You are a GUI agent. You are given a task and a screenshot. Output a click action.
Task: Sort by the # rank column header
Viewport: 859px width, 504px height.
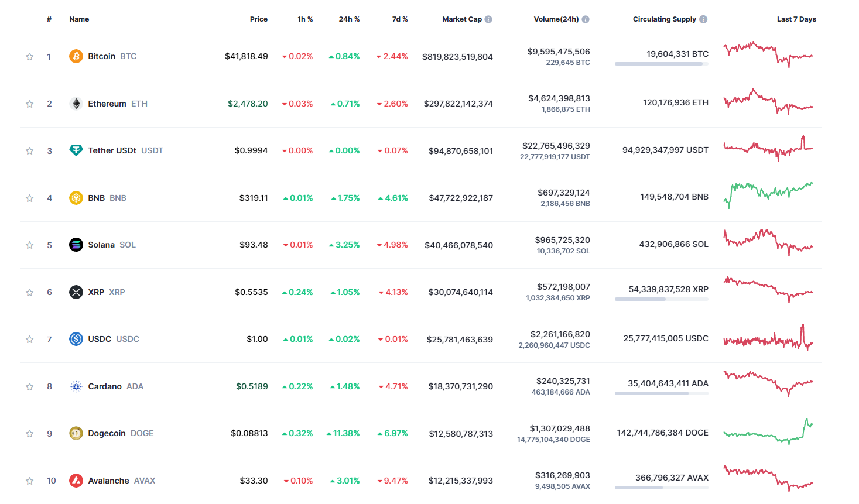[x=49, y=19]
